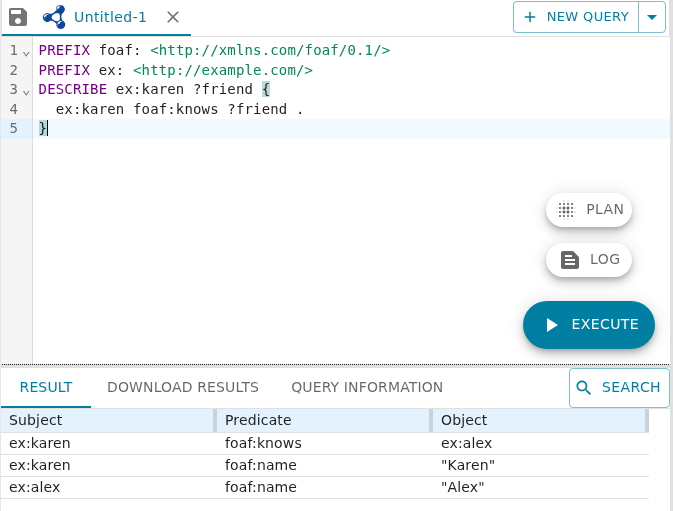Click the SEARCH button in results
Viewport: 673px width, 511px height.
pyautogui.click(x=619, y=387)
